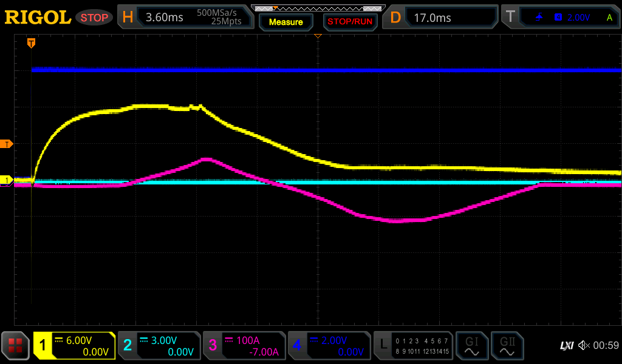Toggle channel 1 with 6.00V scale
This screenshot has height=364, width=622.
click(74, 346)
